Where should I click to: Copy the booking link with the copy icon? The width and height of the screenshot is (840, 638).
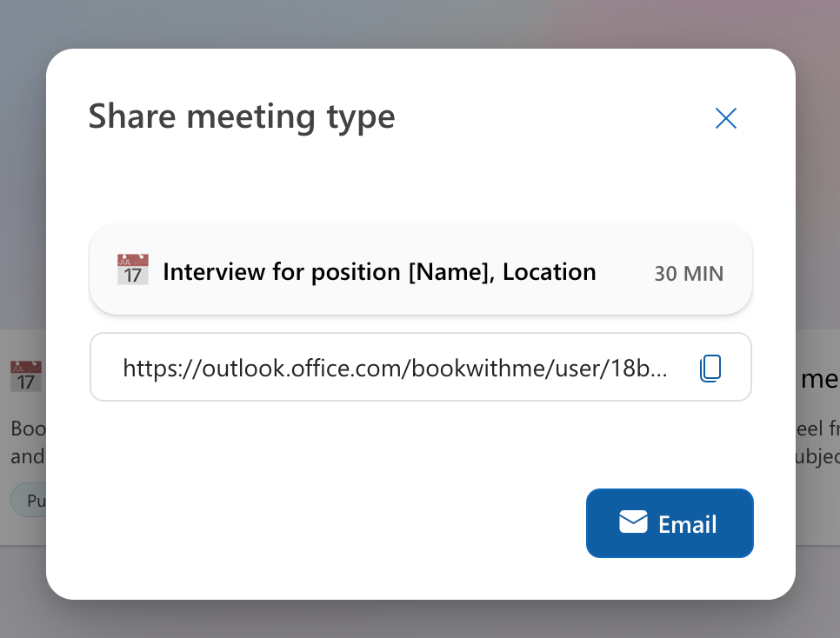pyautogui.click(x=710, y=368)
